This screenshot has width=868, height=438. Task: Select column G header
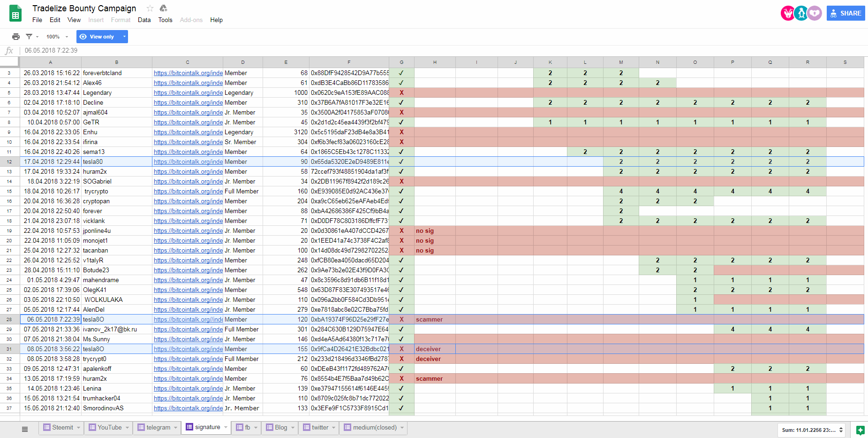(401, 62)
